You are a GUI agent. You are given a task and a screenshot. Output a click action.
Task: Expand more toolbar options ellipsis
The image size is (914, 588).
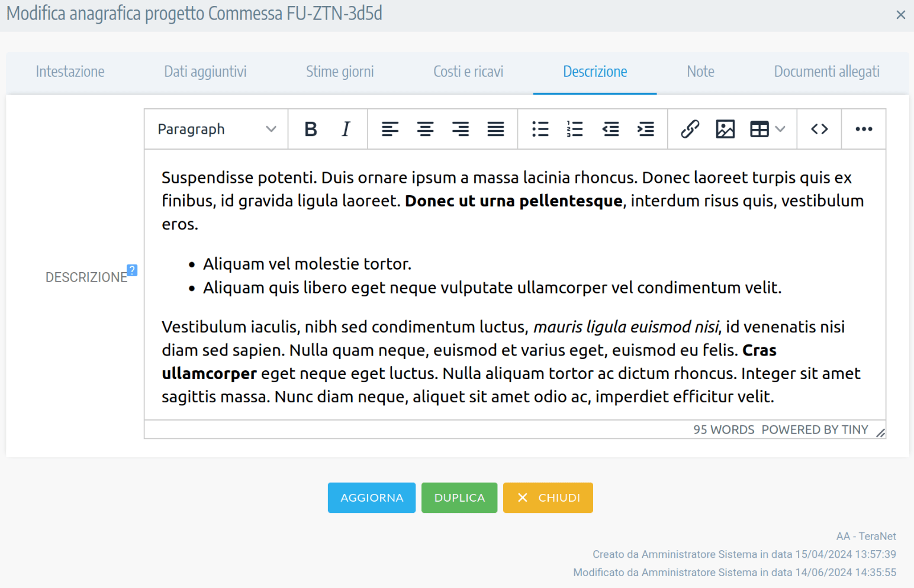tap(864, 129)
